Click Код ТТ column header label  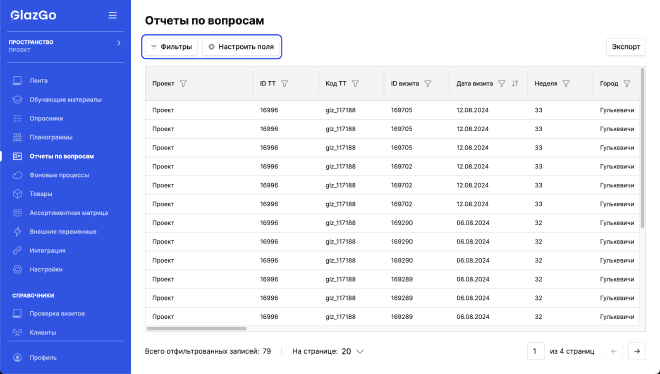pos(336,84)
